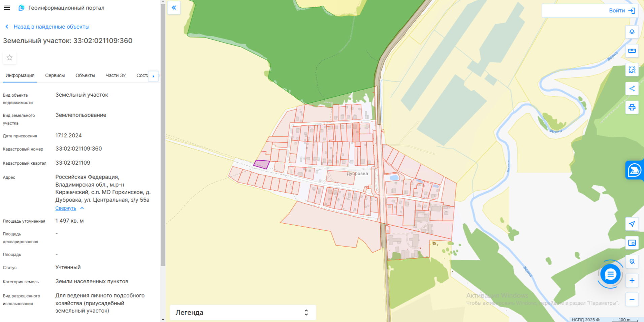Center map on my location

tap(632, 224)
